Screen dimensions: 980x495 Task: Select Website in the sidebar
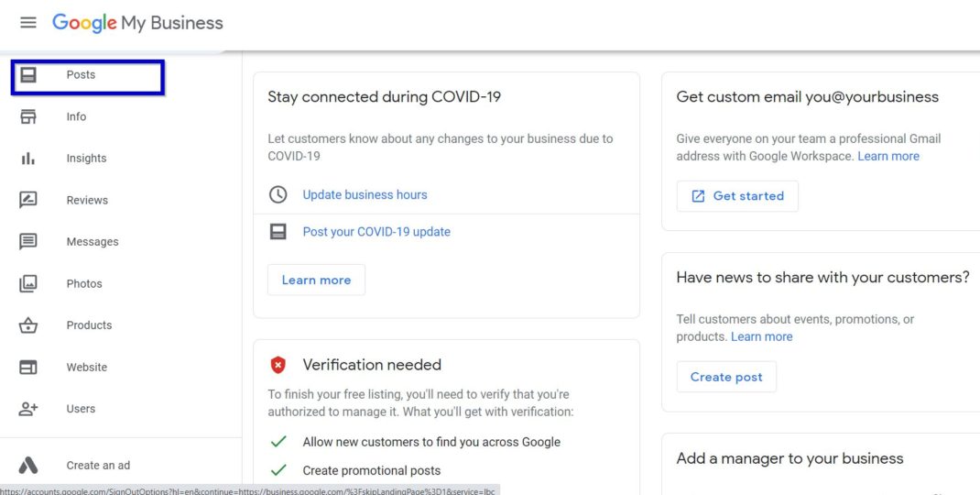click(x=87, y=368)
